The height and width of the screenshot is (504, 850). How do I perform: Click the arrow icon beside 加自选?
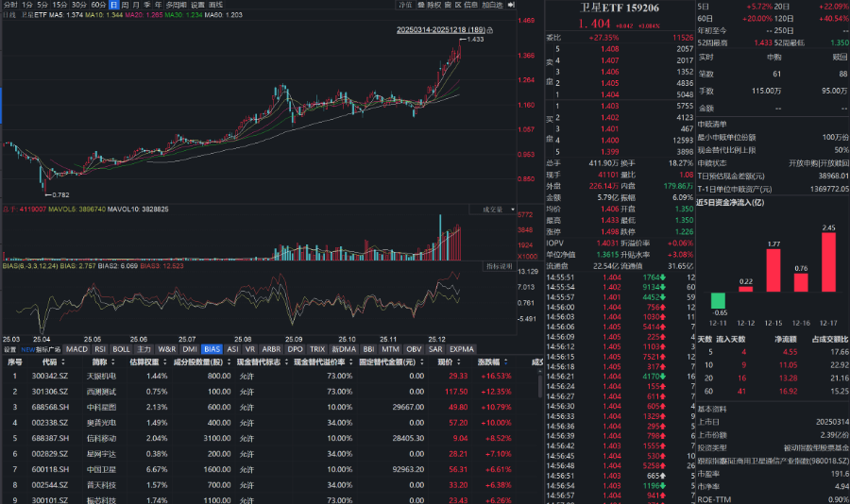[x=510, y=5]
